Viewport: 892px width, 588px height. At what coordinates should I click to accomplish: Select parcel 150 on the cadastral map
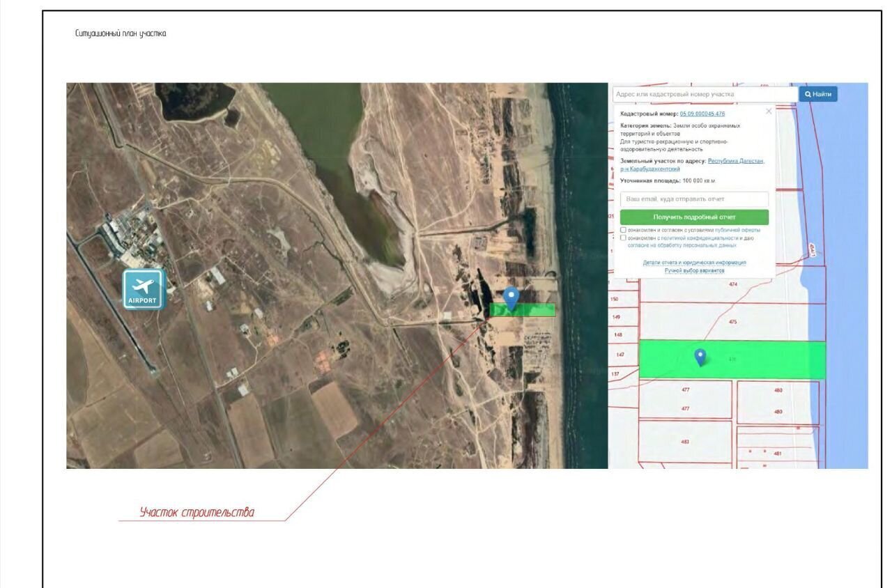(614, 299)
